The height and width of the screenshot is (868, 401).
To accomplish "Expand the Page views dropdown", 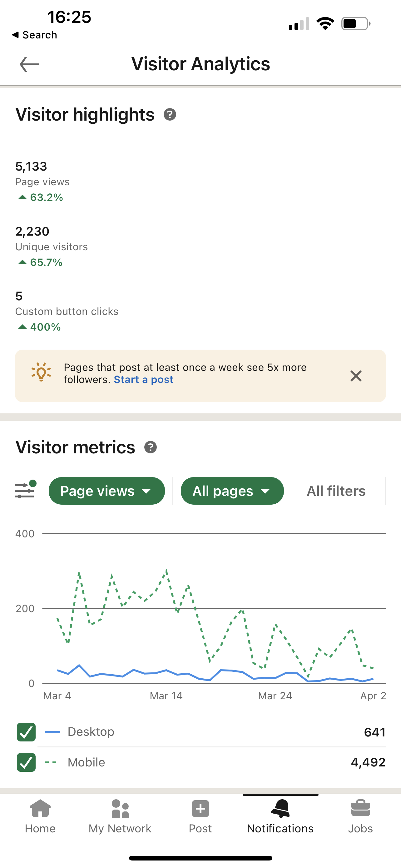I will (x=106, y=491).
